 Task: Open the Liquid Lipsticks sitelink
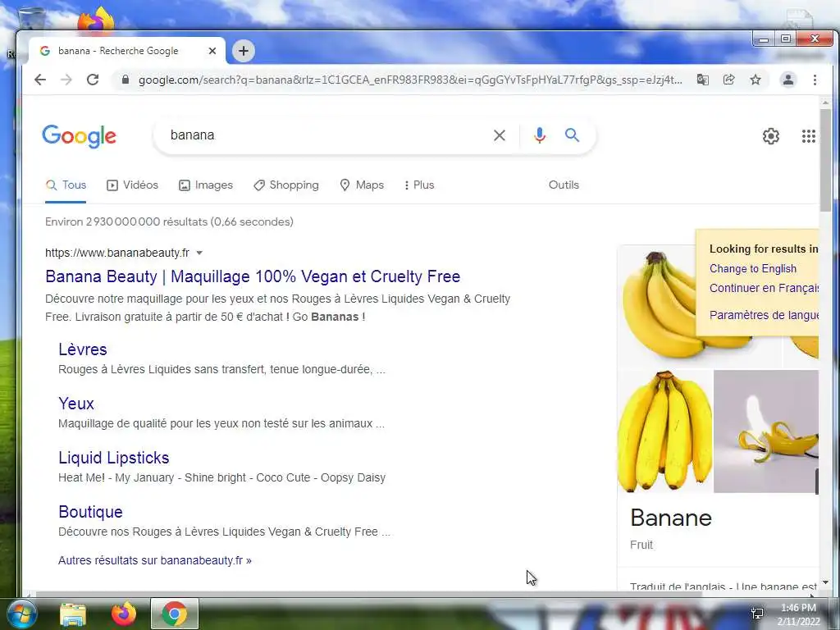pos(113,458)
